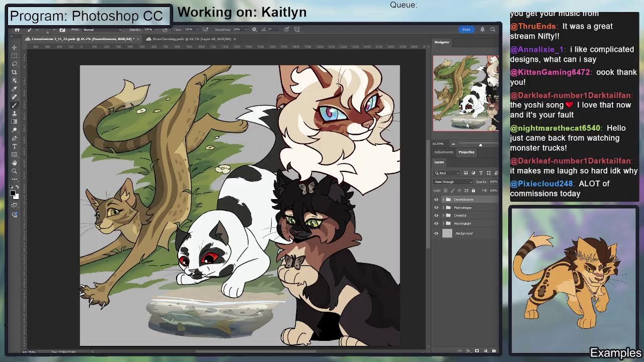Select the Clone Stamp tool
This screenshot has height=362, width=644.
(14, 113)
